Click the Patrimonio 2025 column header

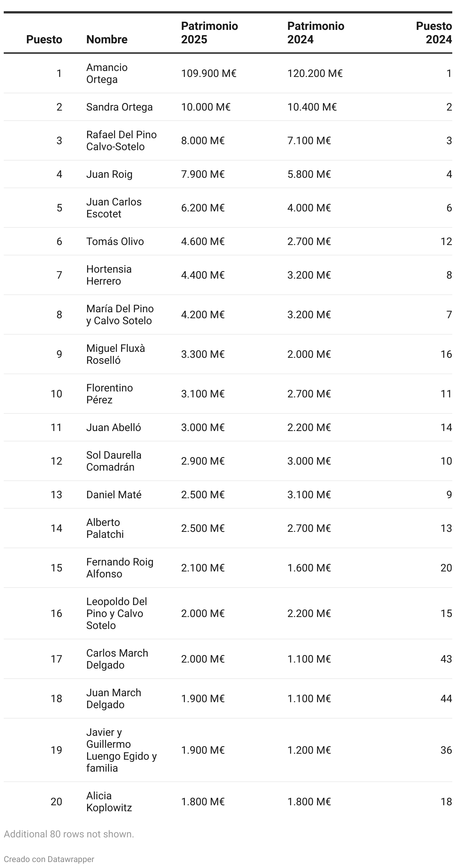(209, 32)
